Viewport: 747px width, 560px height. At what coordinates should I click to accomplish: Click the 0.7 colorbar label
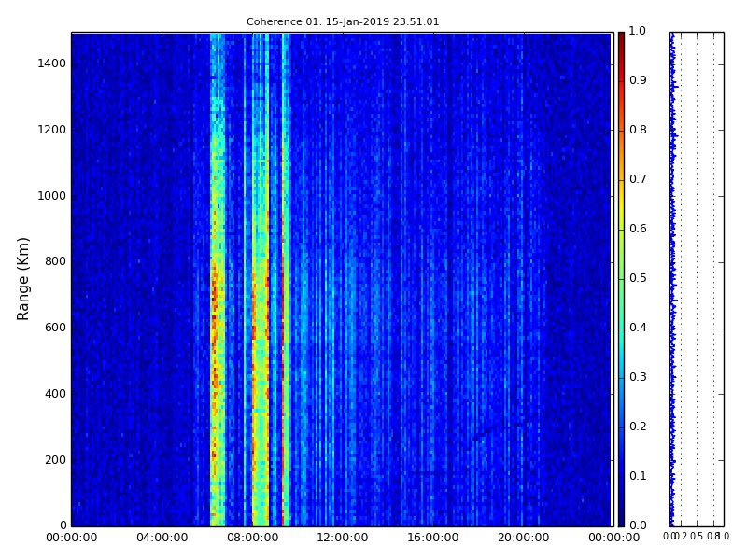pyautogui.click(x=638, y=179)
